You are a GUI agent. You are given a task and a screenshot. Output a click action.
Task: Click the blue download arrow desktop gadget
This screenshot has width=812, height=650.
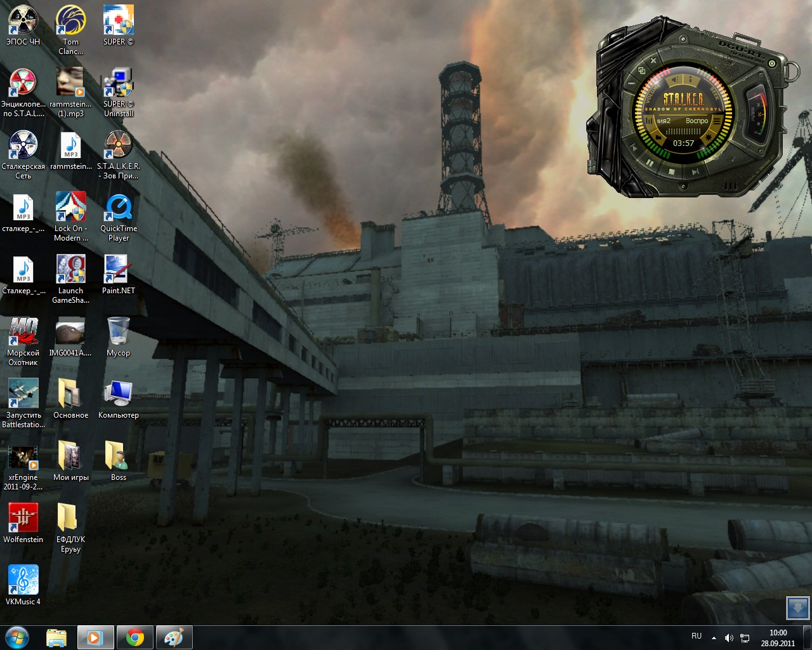tap(797, 607)
